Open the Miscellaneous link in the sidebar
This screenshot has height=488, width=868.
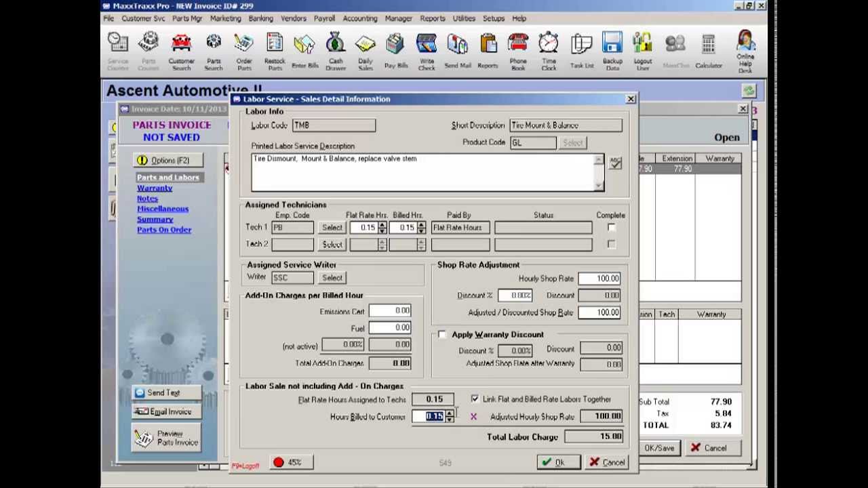click(x=163, y=209)
